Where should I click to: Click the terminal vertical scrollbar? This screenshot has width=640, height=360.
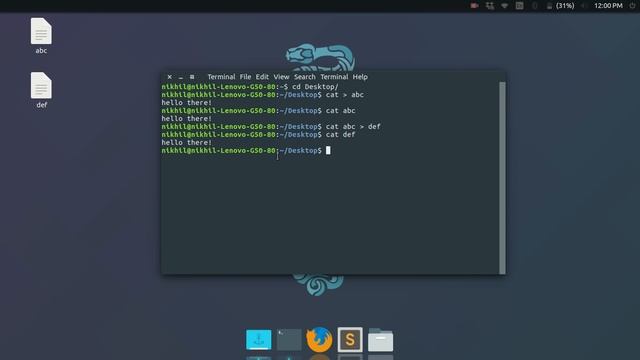(x=502, y=178)
